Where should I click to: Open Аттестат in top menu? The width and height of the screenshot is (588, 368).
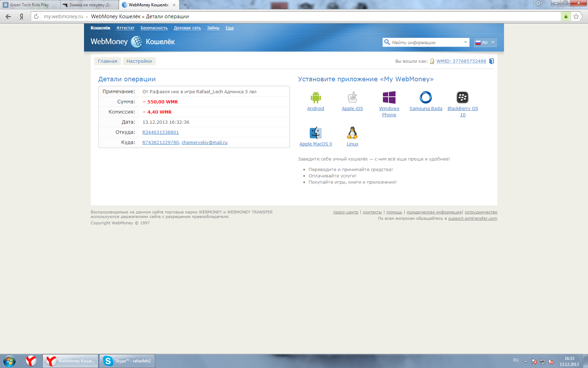125,28
